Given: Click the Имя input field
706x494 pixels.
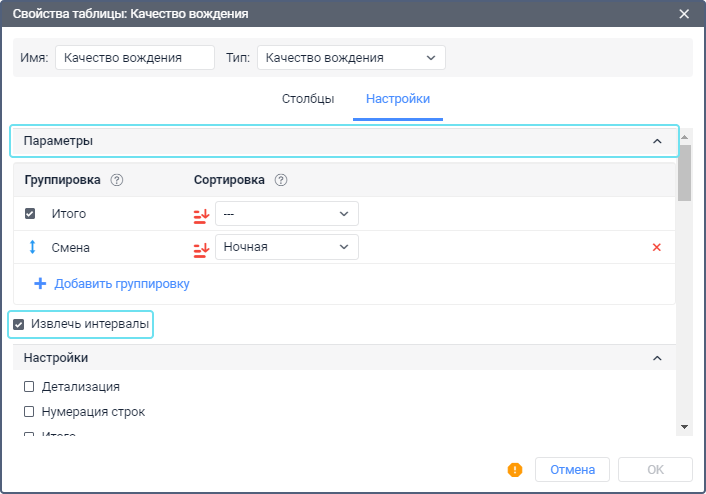Looking at the screenshot, I should 135,58.
